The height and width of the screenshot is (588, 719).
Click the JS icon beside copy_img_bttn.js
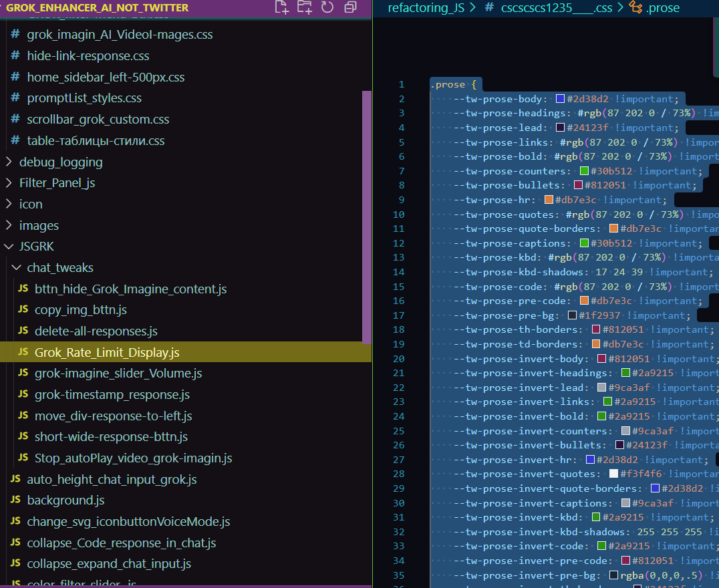coord(23,309)
